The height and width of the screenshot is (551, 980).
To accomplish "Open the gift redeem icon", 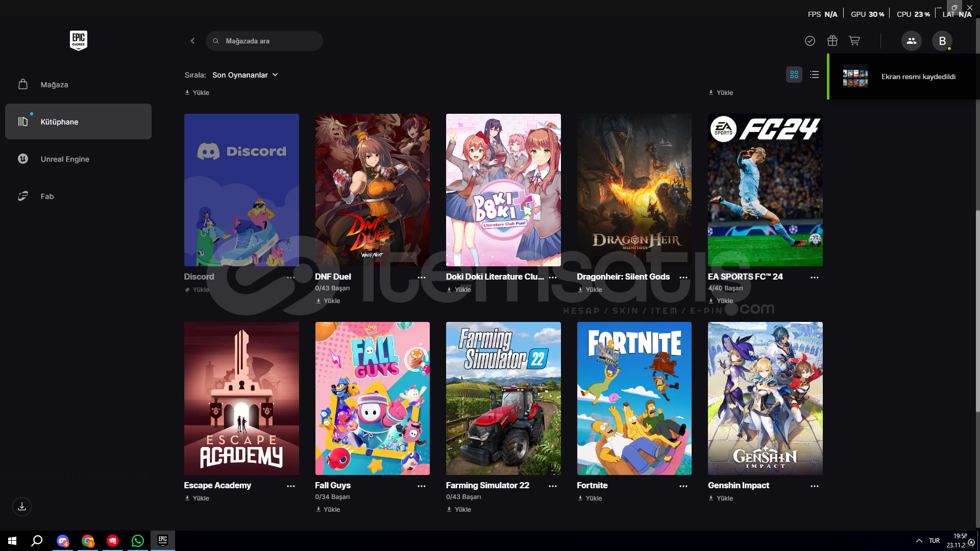I will pos(832,41).
